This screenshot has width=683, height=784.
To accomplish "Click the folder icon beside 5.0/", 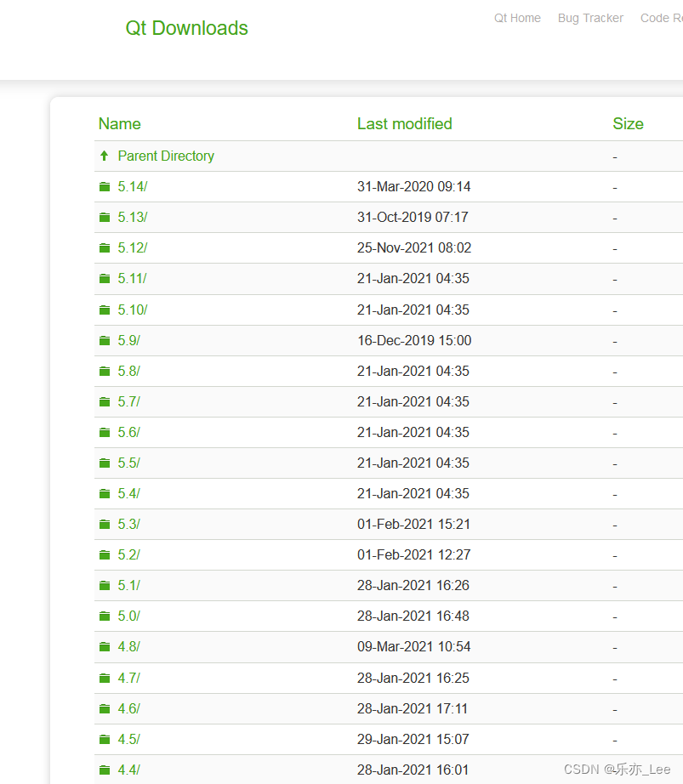I will pos(105,616).
